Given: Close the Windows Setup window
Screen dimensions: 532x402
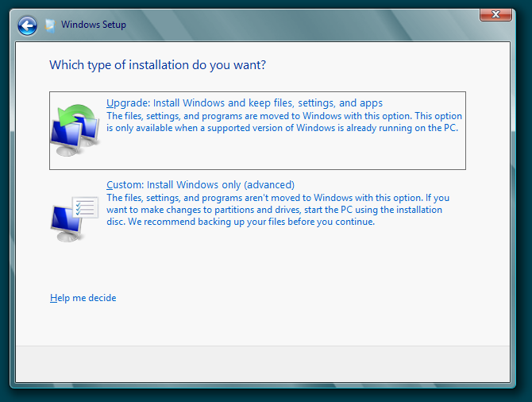Looking at the screenshot, I should click(x=495, y=14).
